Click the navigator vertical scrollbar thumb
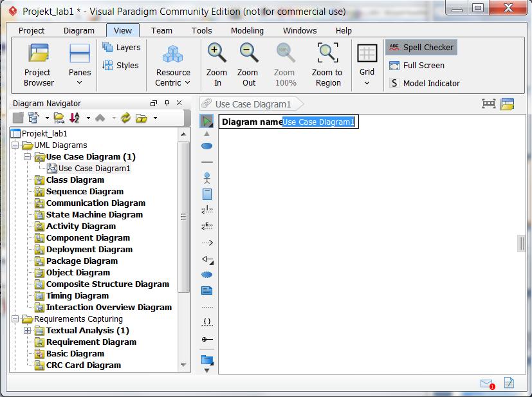 point(183,216)
